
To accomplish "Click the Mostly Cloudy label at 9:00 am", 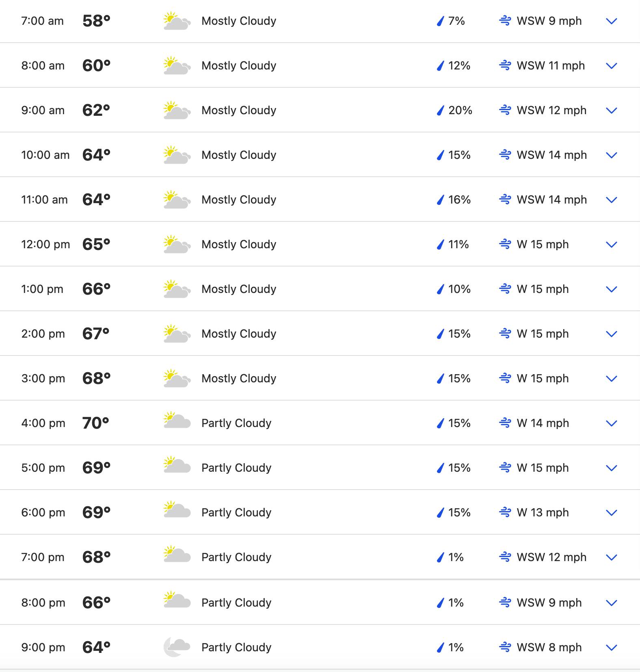I will [239, 110].
